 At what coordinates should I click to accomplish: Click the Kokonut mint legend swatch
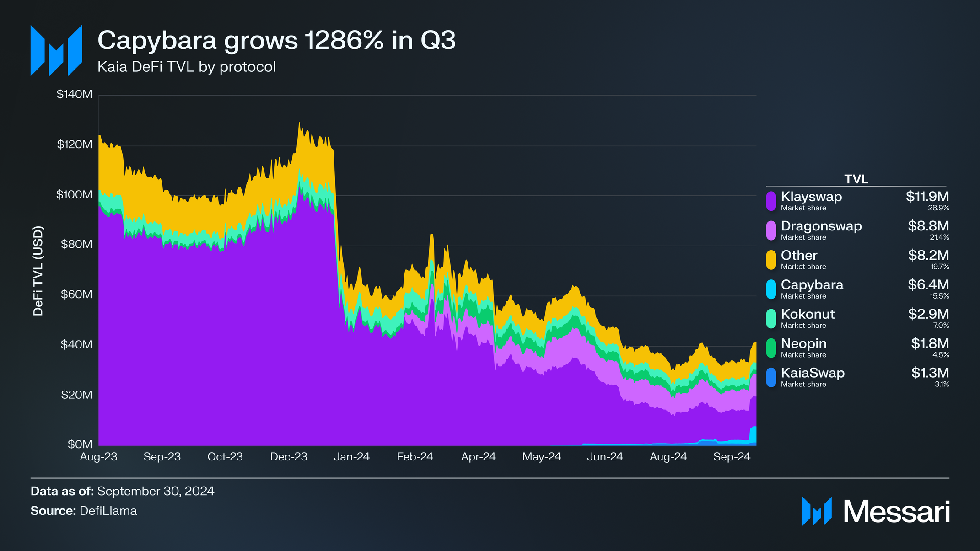771,319
